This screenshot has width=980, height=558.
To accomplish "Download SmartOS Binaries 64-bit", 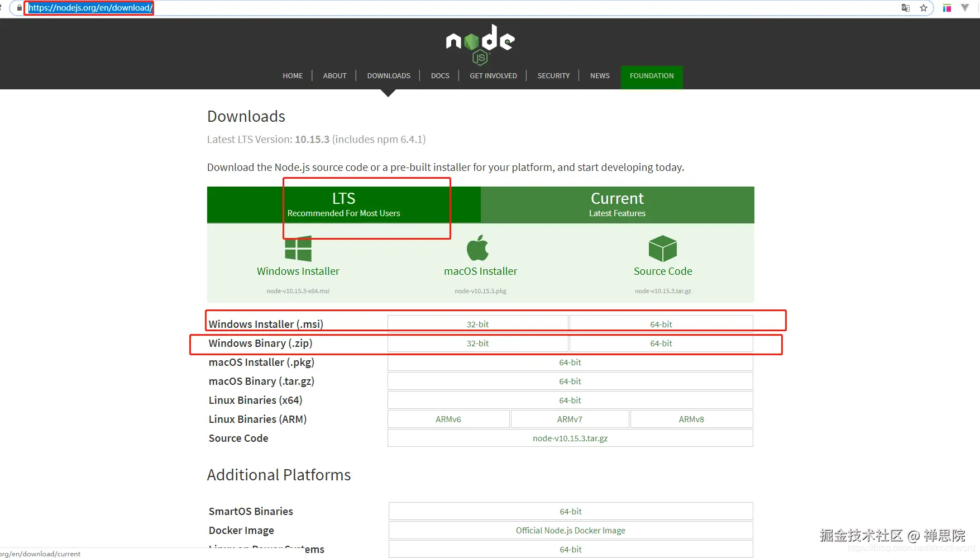I will coord(571,512).
